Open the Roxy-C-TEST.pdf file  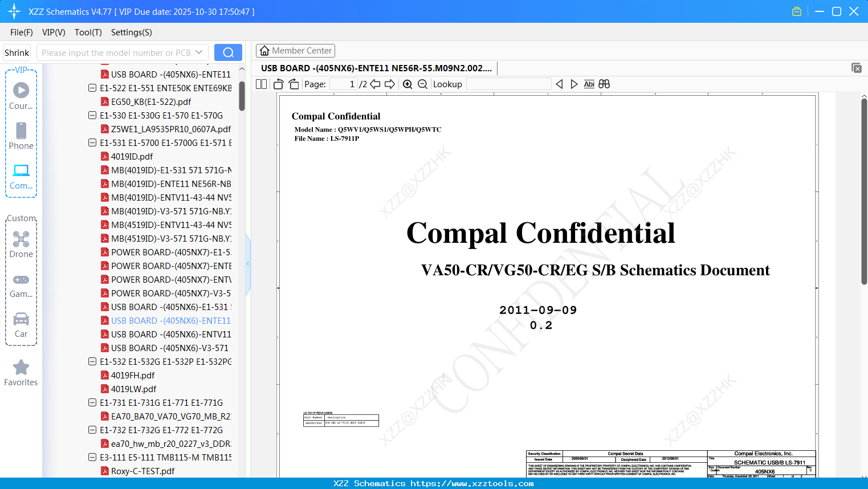tap(143, 471)
